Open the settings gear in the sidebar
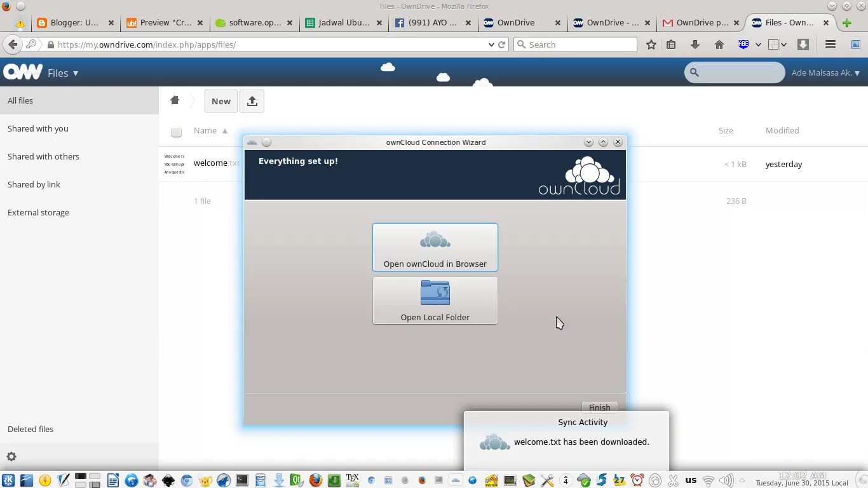868x488 pixels. (11, 456)
